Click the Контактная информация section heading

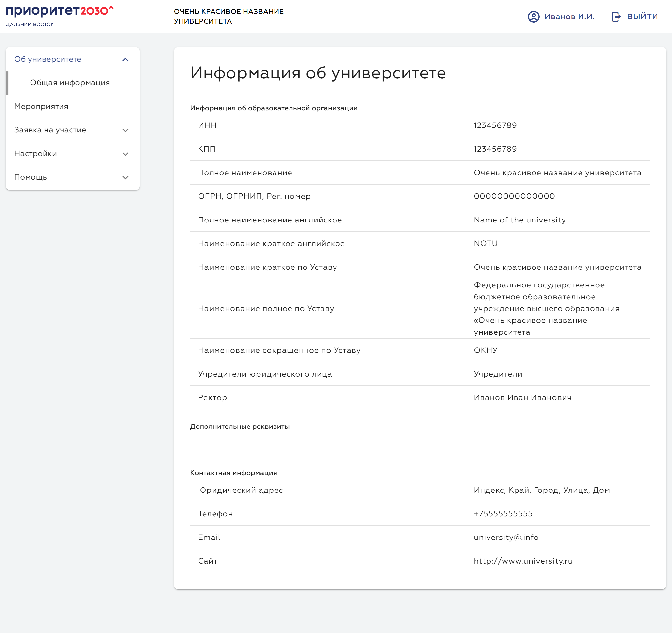233,473
